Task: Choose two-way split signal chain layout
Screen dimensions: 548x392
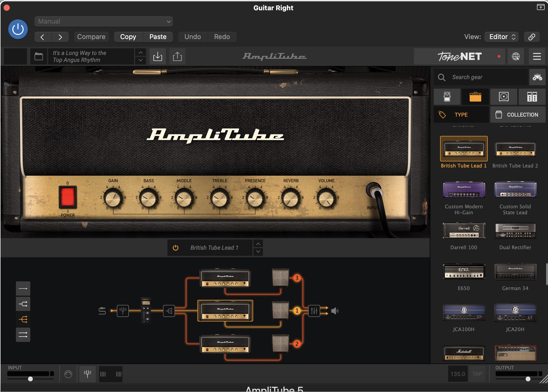Action: (23, 304)
